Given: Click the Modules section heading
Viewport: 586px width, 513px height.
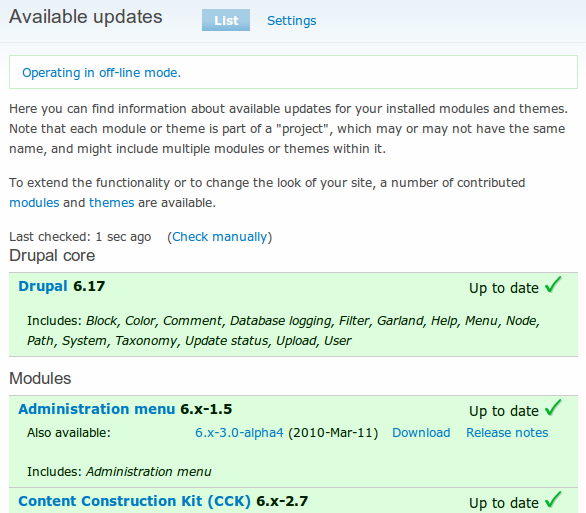Looking at the screenshot, I should [40, 378].
